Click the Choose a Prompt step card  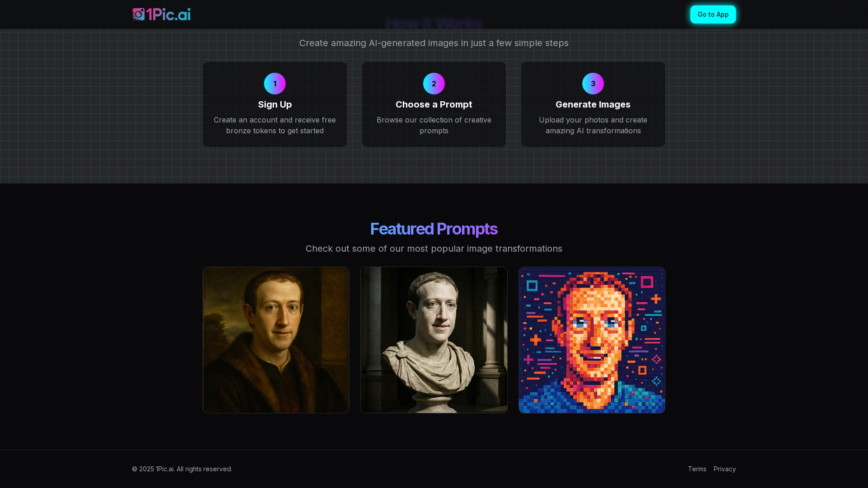click(x=434, y=104)
